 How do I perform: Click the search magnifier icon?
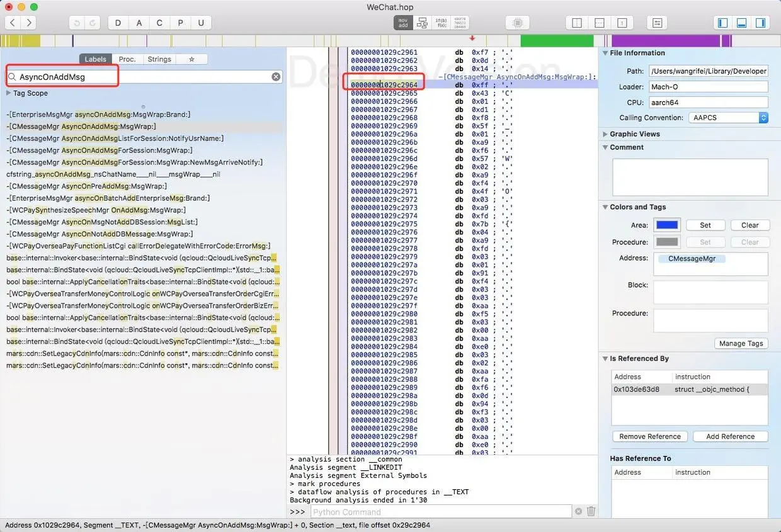point(13,77)
